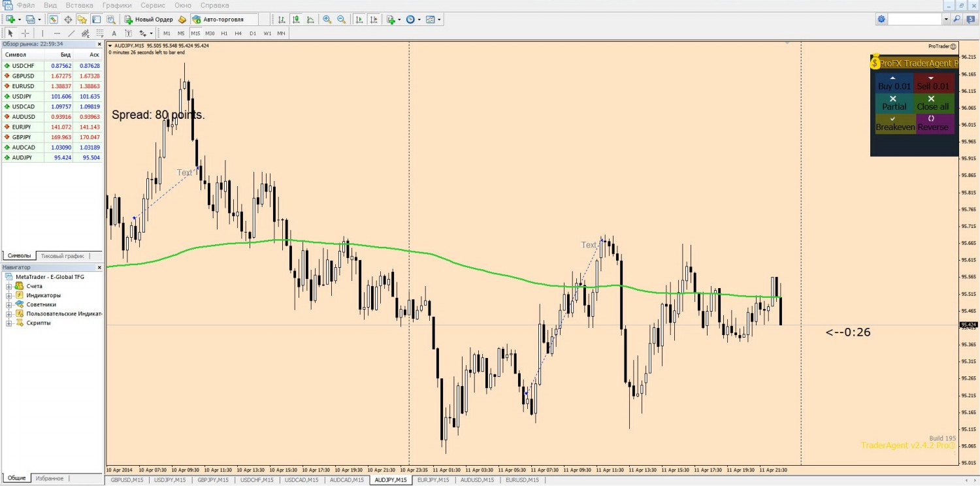The height and width of the screenshot is (486, 980).
Task: Select the M30 timeframe
Action: [210, 33]
